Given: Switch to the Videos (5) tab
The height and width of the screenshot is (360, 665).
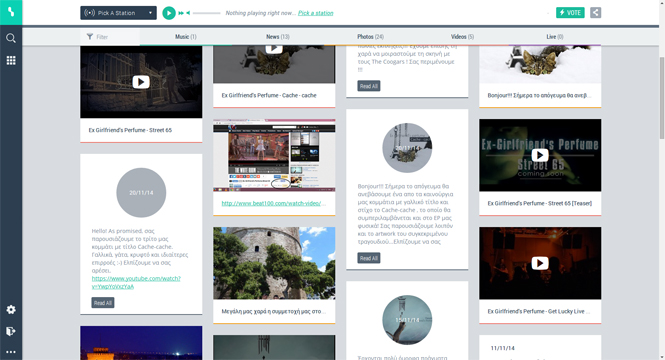Looking at the screenshot, I should click(x=462, y=37).
